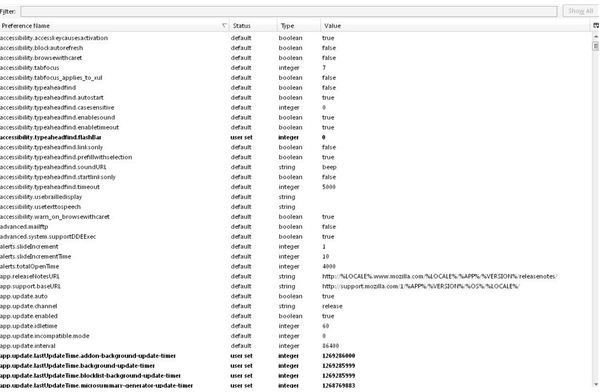The image size is (600, 392).
Task: Select accessibility.typeaheadfind.timeout row
Action: (296, 187)
